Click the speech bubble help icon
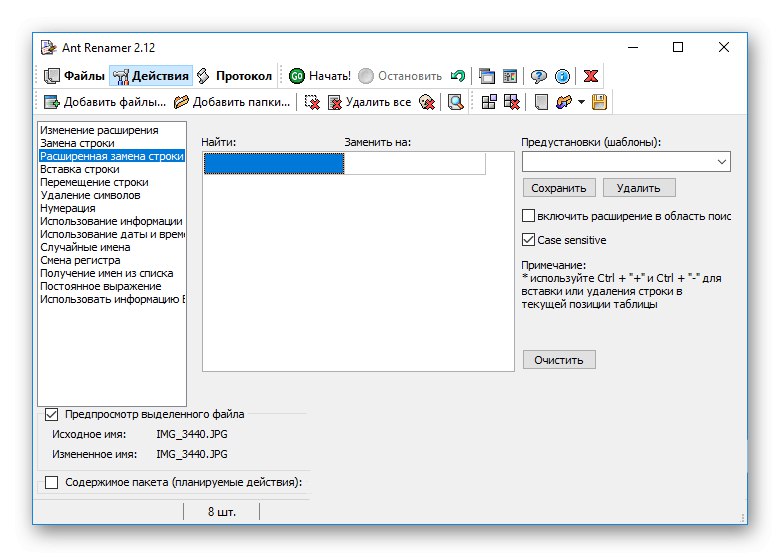The width and height of the screenshot is (780, 557). 538,76
